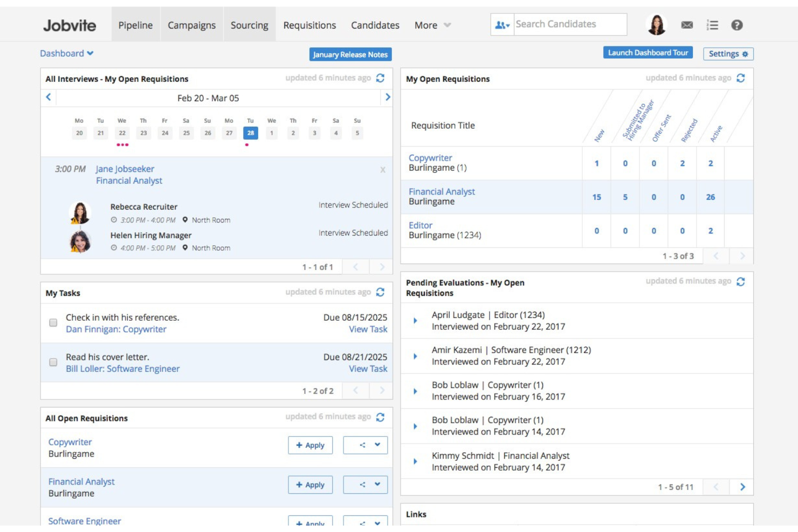Viewport: 798px width, 532px height.
Task: Open the task list icon in header
Action: (x=712, y=25)
